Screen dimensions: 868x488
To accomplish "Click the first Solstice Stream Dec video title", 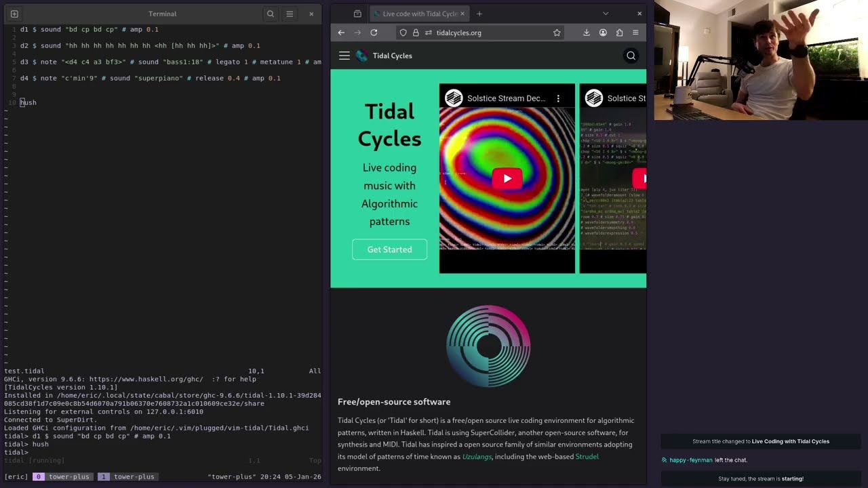I will coord(507,98).
